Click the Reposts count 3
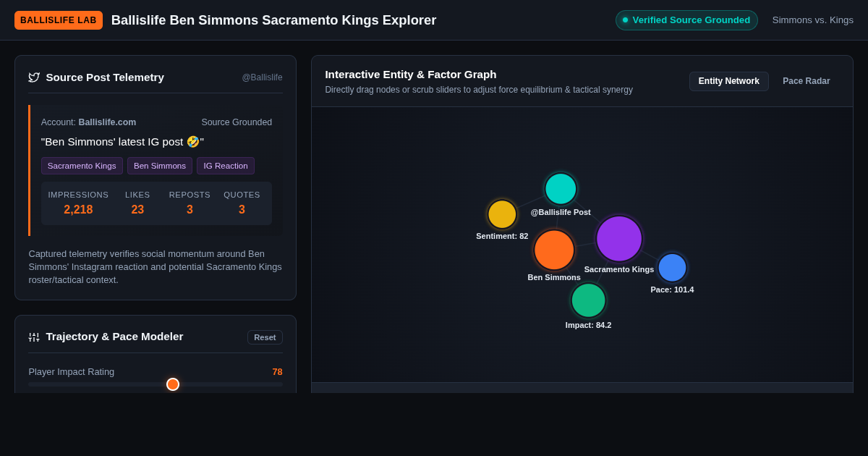The width and height of the screenshot is (868, 456). (190, 210)
